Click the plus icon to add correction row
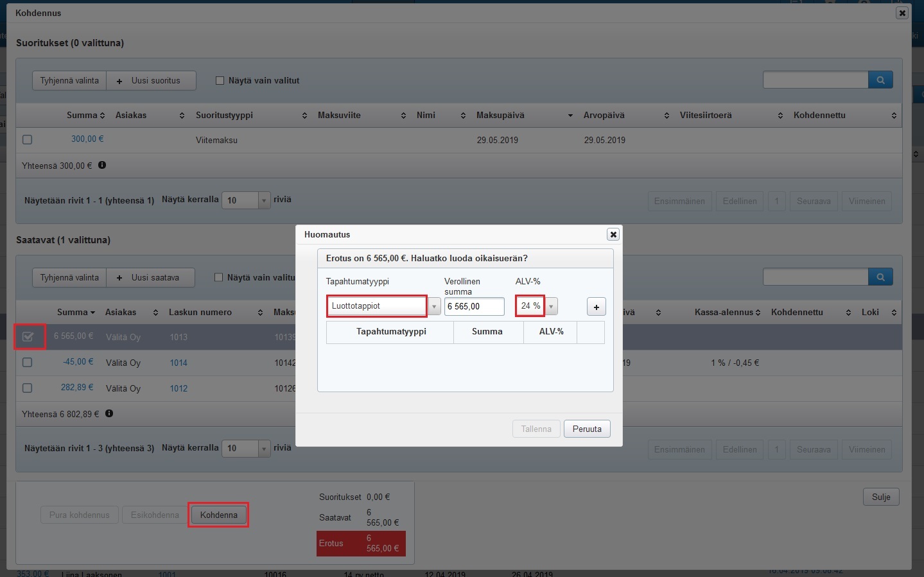Image resolution: width=924 pixels, height=577 pixels. (x=596, y=307)
